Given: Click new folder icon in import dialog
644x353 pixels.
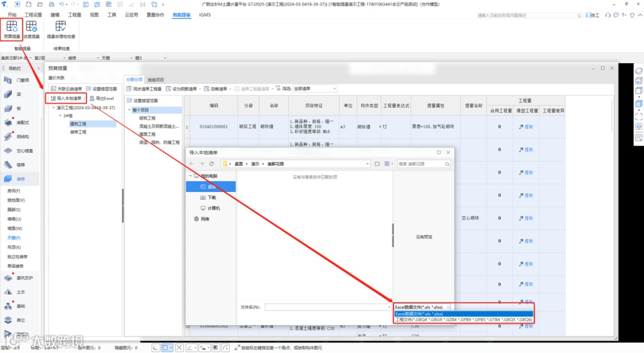Looking at the screenshot, I should pos(377,163).
